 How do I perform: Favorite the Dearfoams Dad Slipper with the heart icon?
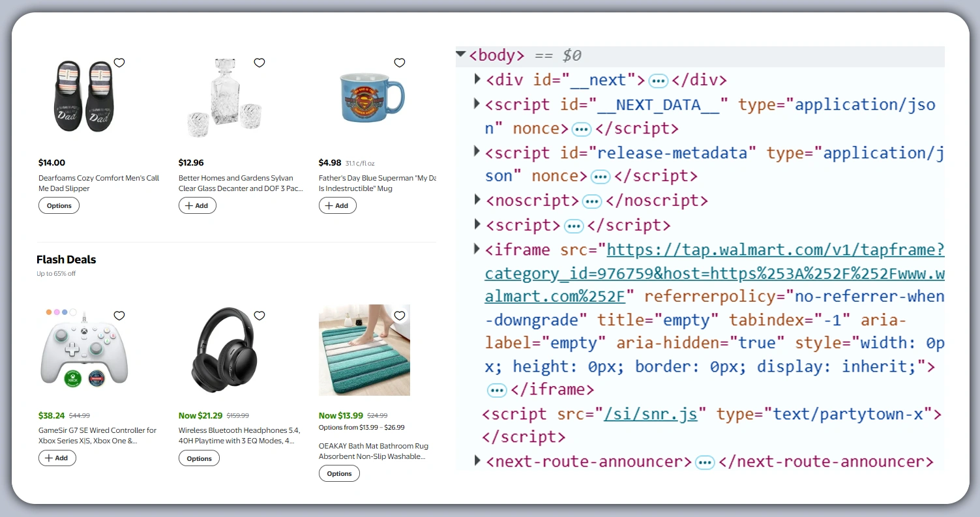[119, 63]
